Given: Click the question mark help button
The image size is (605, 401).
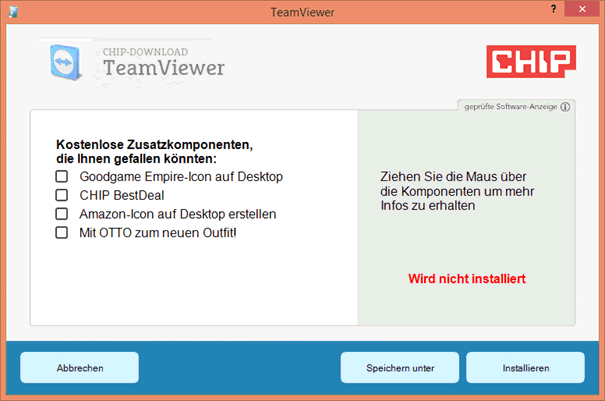Looking at the screenshot, I should (x=553, y=9).
